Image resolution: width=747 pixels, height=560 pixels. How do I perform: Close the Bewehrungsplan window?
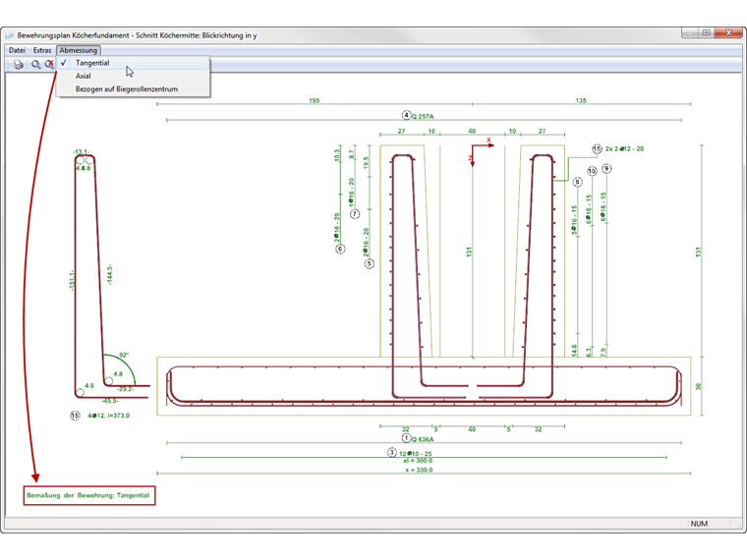tap(728, 32)
